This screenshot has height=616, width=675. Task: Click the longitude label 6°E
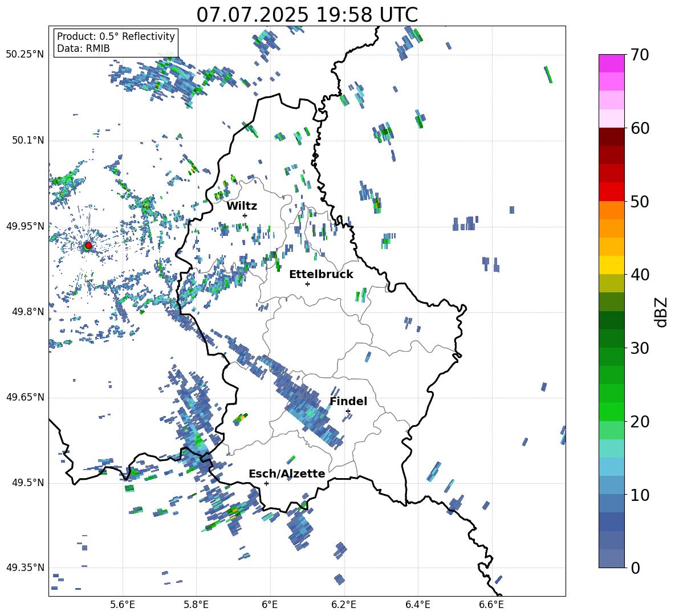pyautogui.click(x=270, y=605)
